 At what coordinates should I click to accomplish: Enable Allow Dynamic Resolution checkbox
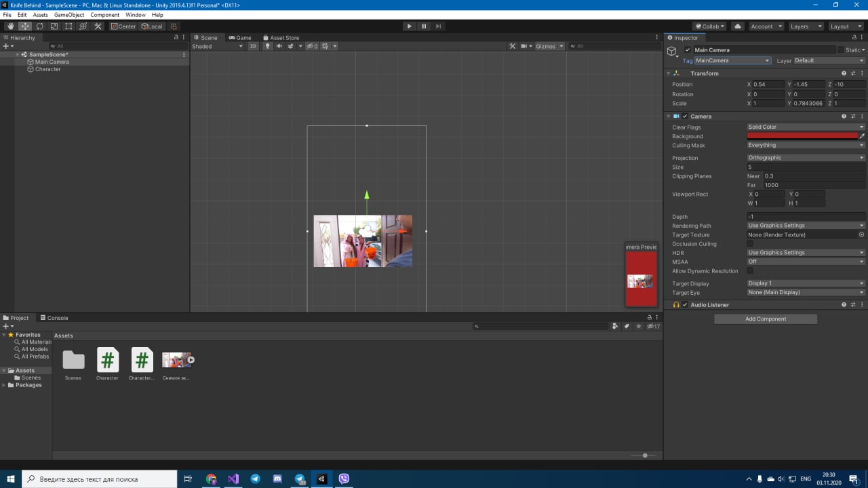[x=750, y=270]
